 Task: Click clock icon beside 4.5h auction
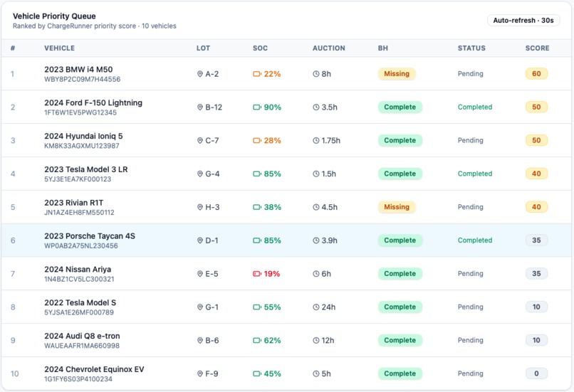316,207
